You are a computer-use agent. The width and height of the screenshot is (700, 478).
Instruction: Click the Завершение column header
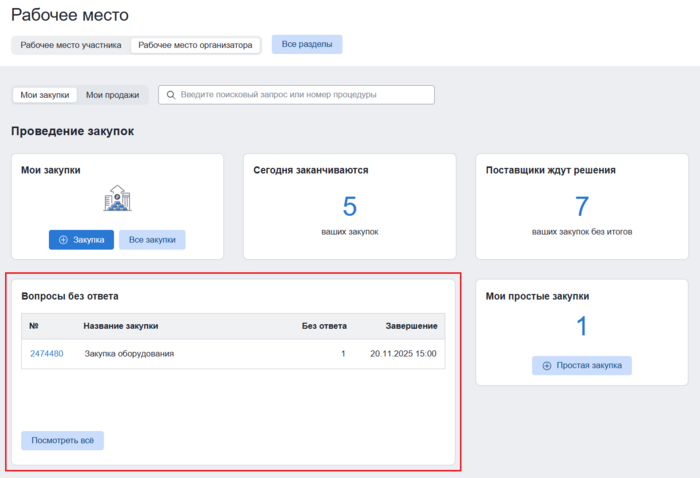click(x=409, y=326)
